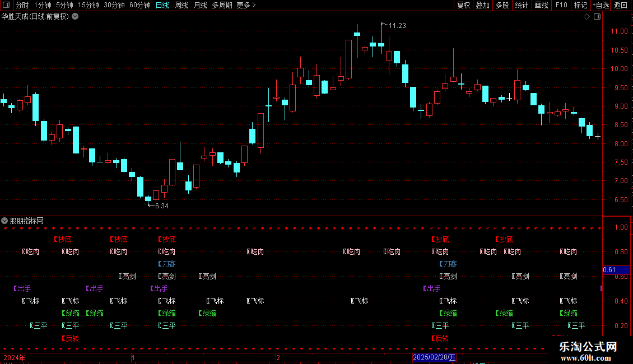Select the 60分钟 period tab
The width and height of the screenshot is (633, 364).
point(139,5)
